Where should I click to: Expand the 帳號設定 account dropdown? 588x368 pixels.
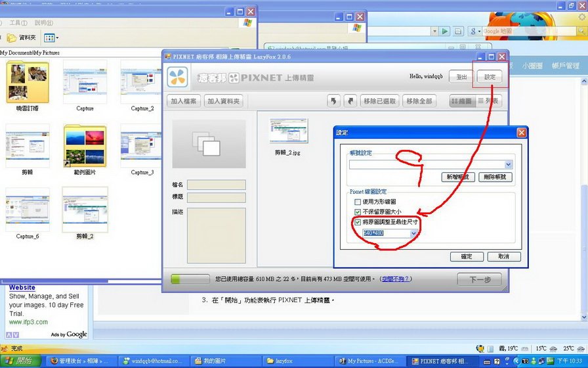(508, 164)
